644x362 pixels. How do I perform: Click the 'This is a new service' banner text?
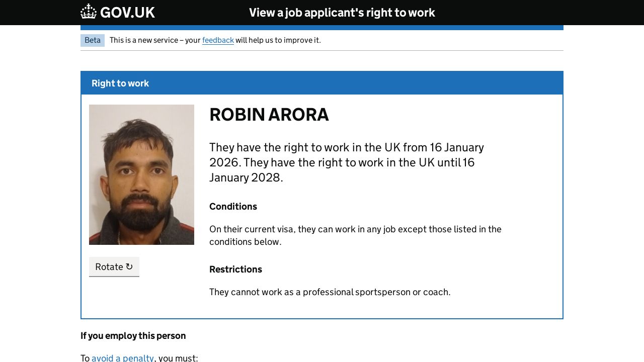click(x=154, y=40)
